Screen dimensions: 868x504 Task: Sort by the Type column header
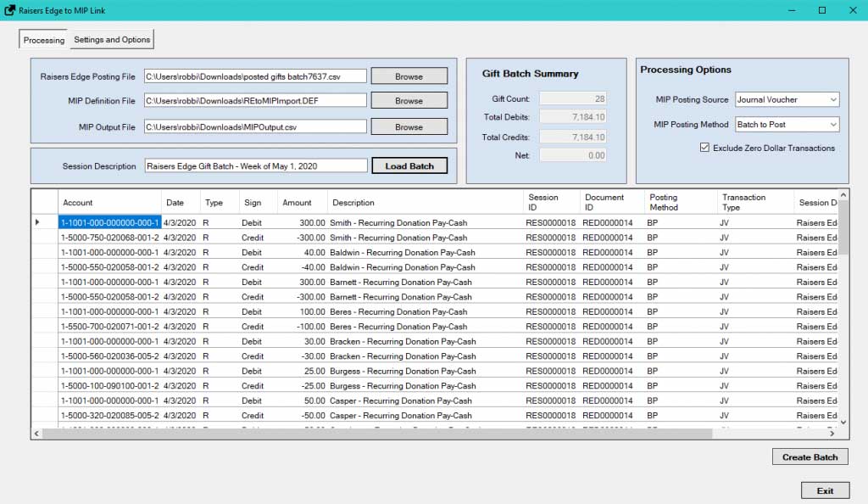tap(220, 203)
